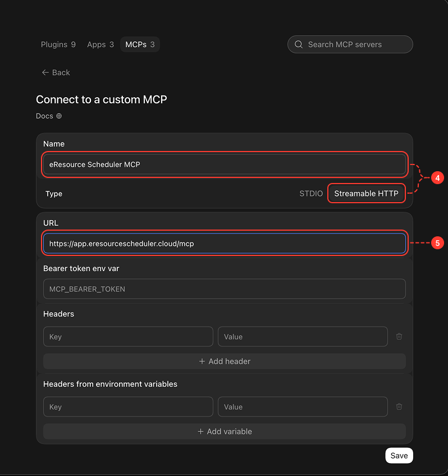Click the Name field with eResource Scheduler MCP
Viewport: 448px width, 476px height.
click(225, 164)
